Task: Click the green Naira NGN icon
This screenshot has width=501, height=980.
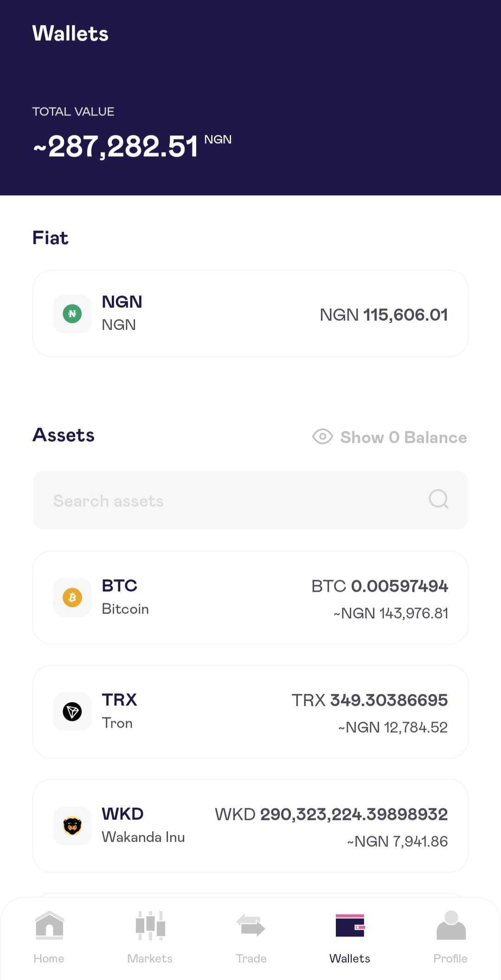Action: click(x=72, y=314)
